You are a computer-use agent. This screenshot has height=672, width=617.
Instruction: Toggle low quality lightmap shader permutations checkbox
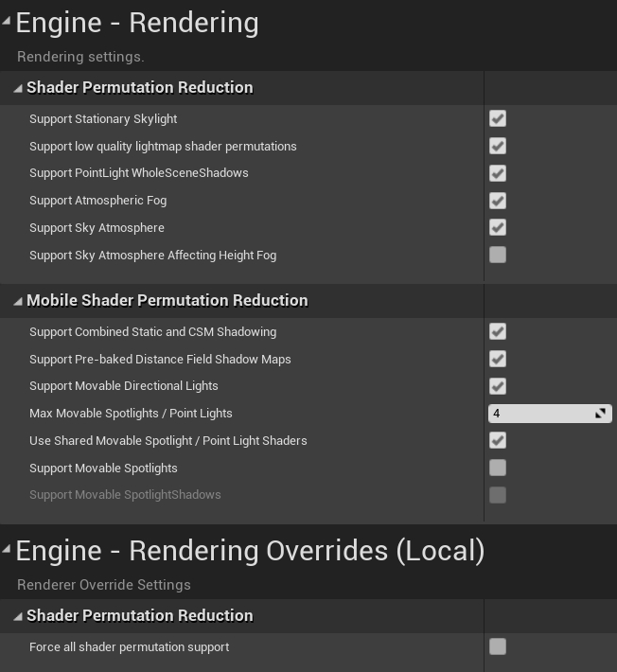pos(498,146)
